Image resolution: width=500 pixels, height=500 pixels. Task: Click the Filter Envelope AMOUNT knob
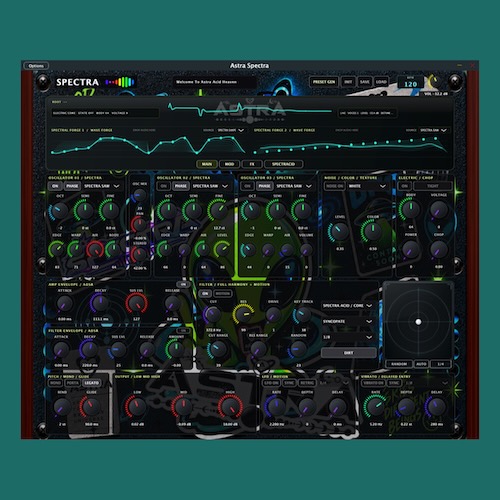pos(176,349)
